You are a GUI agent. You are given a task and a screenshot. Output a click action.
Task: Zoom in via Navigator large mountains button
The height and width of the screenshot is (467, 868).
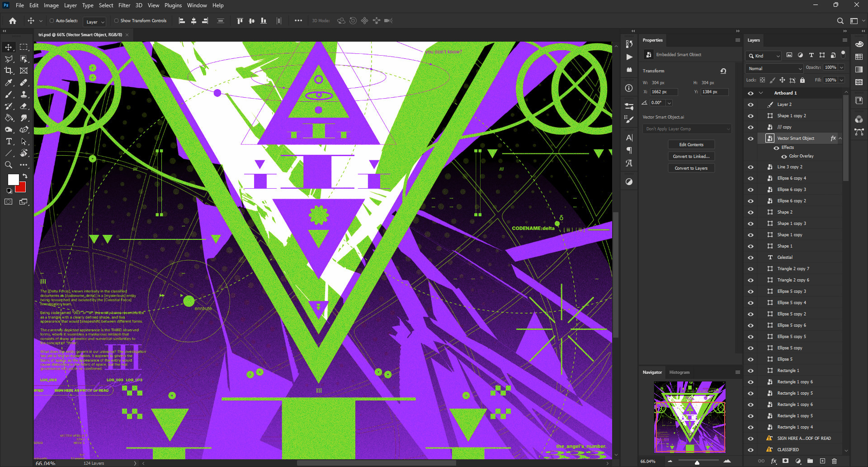[x=727, y=461]
